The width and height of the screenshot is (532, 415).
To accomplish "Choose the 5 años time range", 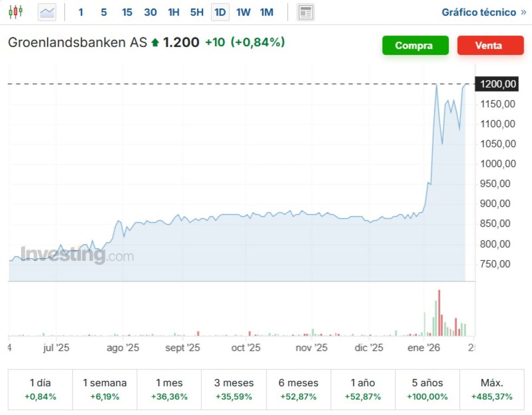I will (x=427, y=389).
